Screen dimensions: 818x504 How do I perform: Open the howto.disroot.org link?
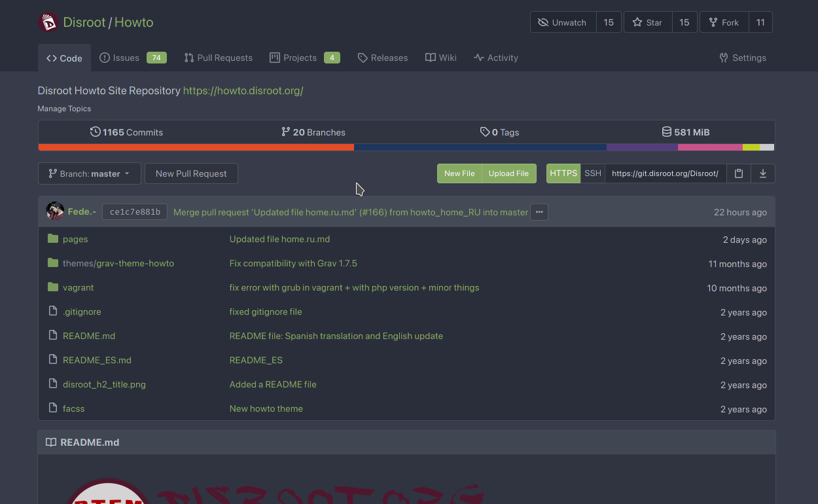point(243,91)
